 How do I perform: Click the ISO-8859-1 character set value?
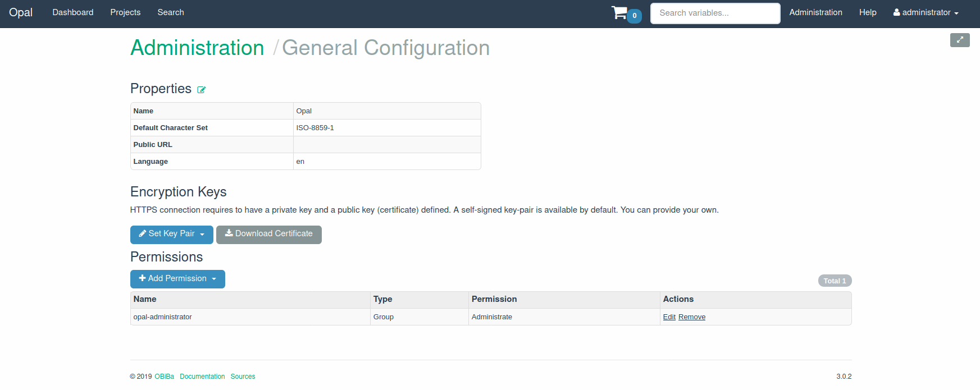315,128
